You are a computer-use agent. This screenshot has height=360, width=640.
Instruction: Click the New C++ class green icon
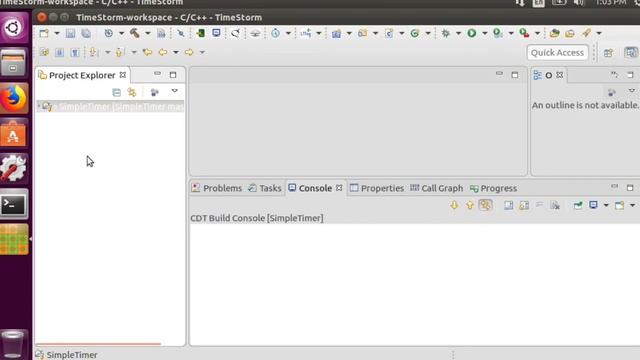(x=415, y=33)
